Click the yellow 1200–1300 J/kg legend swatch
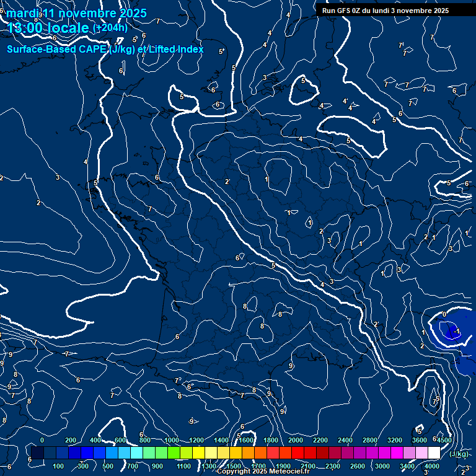The width and height of the screenshot is (476, 476). point(198,452)
